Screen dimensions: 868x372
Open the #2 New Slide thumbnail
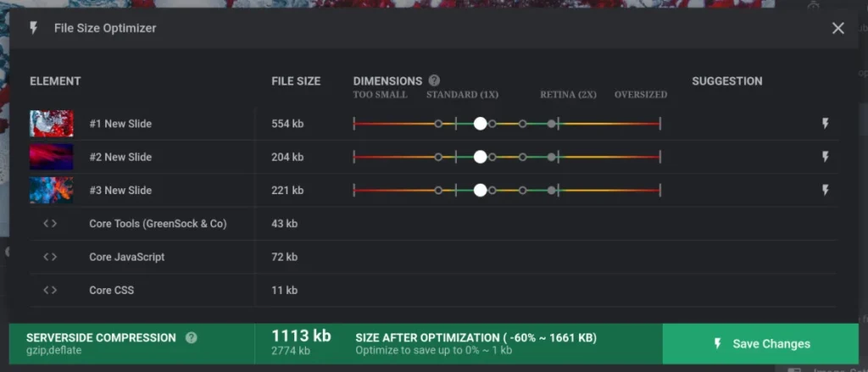[52, 157]
